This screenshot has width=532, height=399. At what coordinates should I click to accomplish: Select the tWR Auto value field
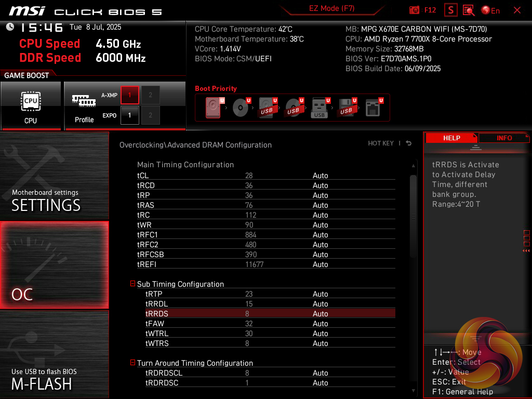(x=320, y=224)
